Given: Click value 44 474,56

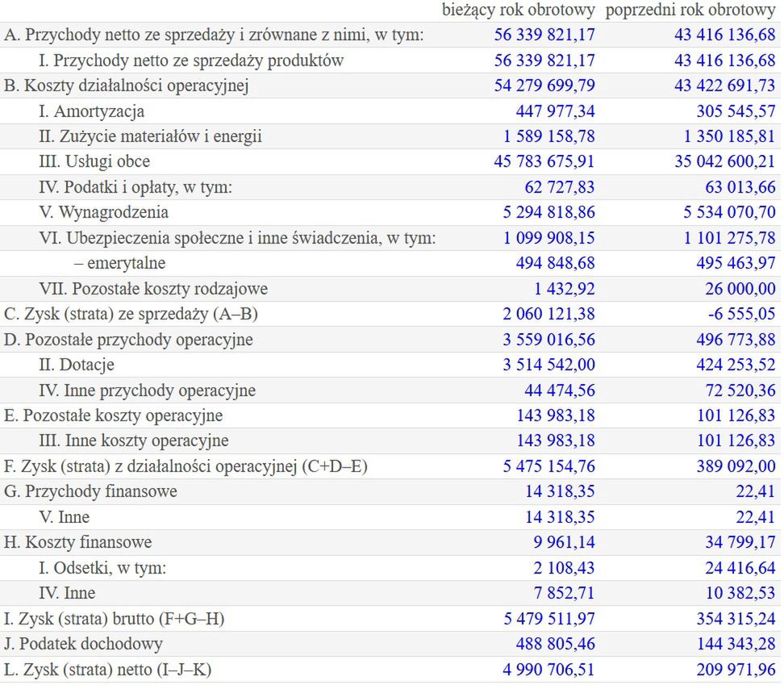Looking at the screenshot, I should [x=560, y=391].
